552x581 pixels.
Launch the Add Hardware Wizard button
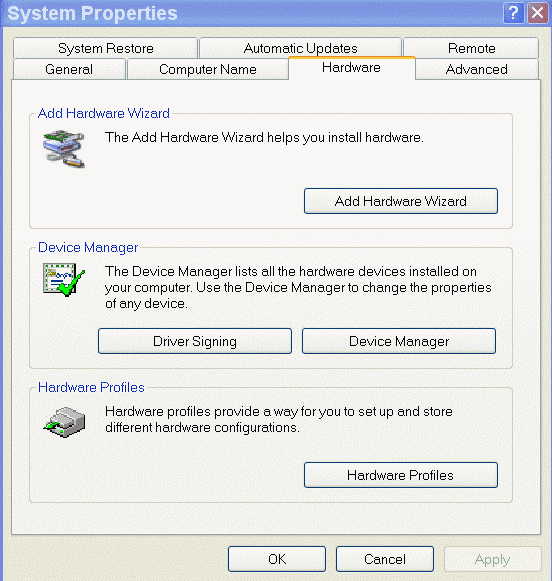401,201
